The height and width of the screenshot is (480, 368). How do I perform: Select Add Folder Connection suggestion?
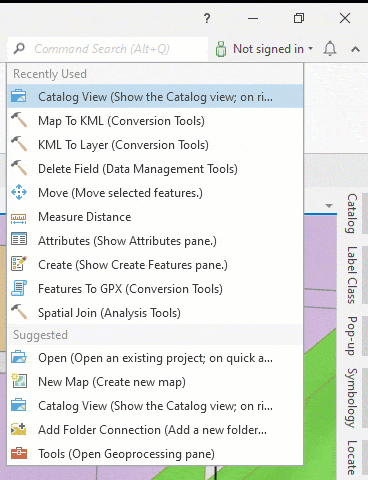pos(155,430)
